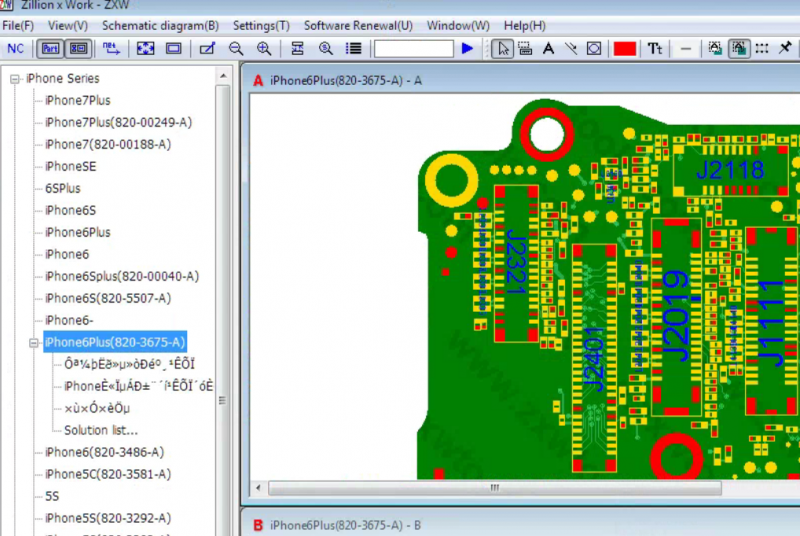Click the search magnifier icon

click(326, 49)
